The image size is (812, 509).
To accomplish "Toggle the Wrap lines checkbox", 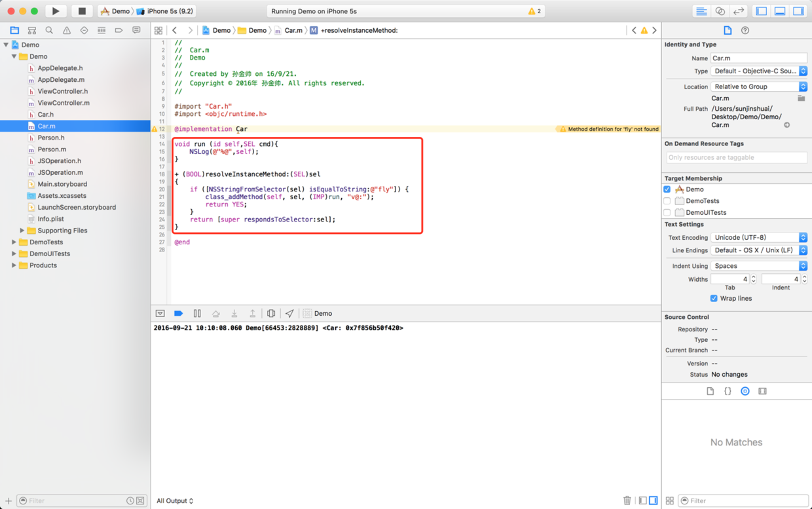I will [x=714, y=299].
